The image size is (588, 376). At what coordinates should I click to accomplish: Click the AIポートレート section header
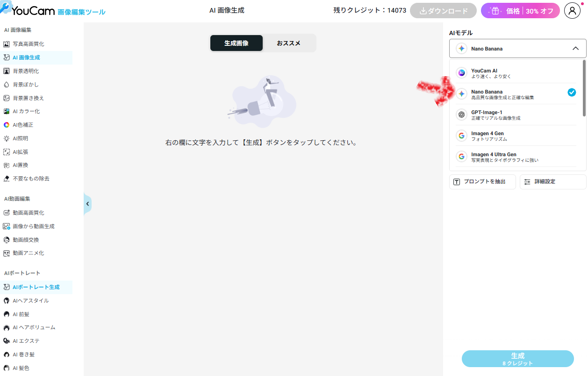pos(22,273)
